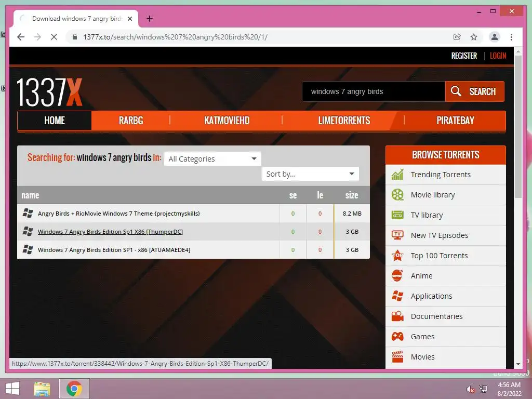Browse the Anime category link
The width and height of the screenshot is (532, 399).
pyautogui.click(x=421, y=276)
